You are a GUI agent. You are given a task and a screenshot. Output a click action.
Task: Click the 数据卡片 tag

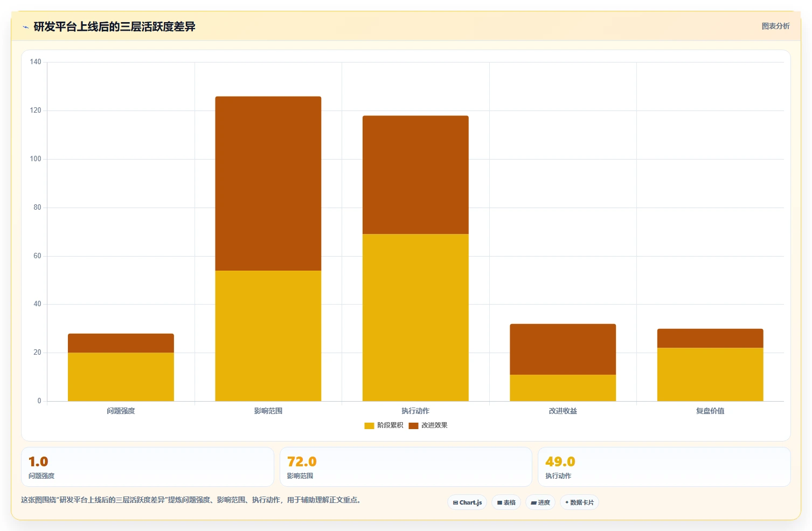(579, 502)
